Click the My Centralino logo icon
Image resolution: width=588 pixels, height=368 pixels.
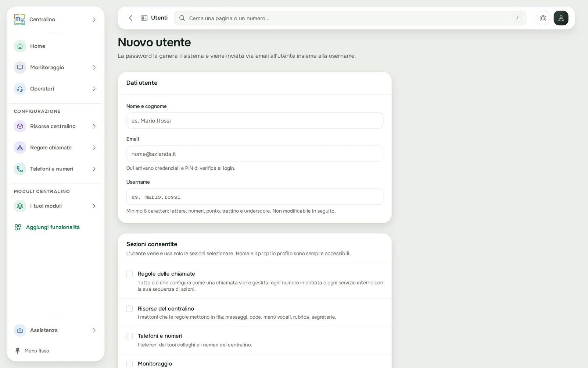[x=19, y=20]
